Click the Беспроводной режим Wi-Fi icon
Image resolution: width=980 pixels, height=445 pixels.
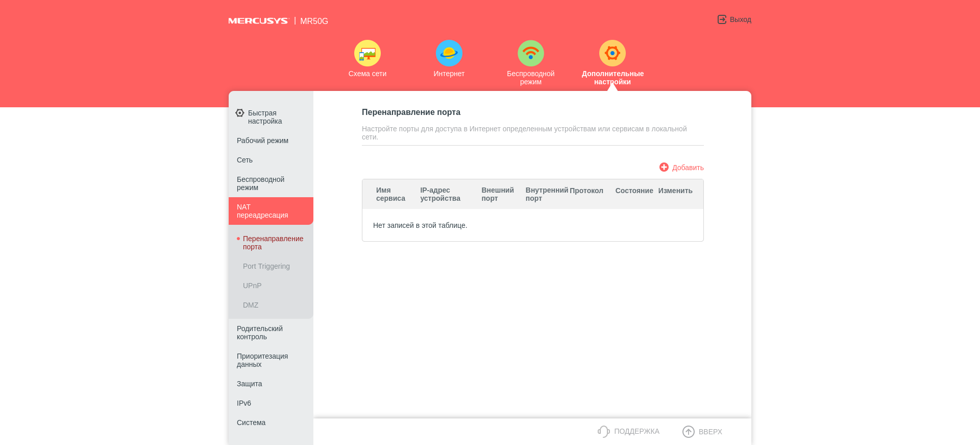(531, 53)
